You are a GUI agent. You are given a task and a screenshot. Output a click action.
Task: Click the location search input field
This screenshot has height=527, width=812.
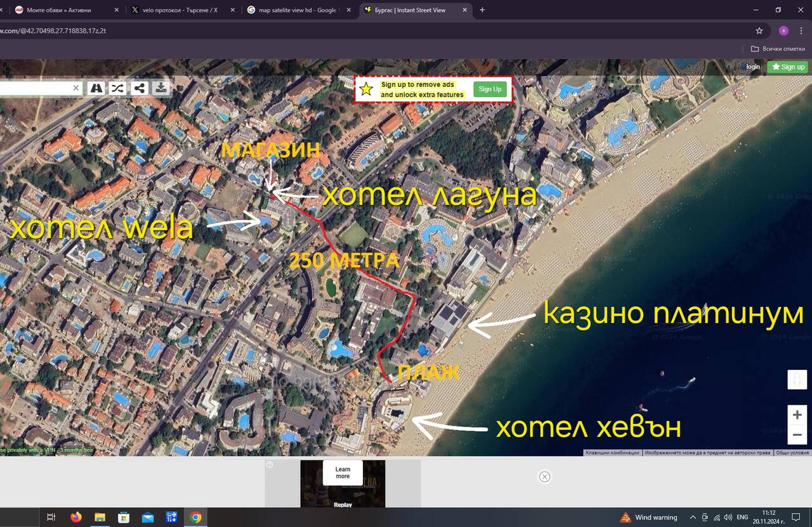(x=35, y=88)
